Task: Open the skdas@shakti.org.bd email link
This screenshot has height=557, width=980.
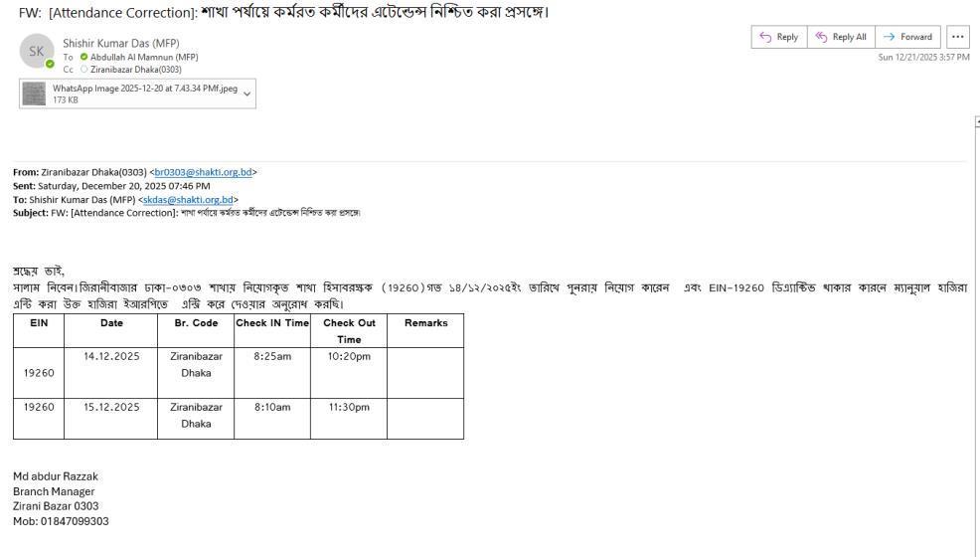Action: point(188,199)
